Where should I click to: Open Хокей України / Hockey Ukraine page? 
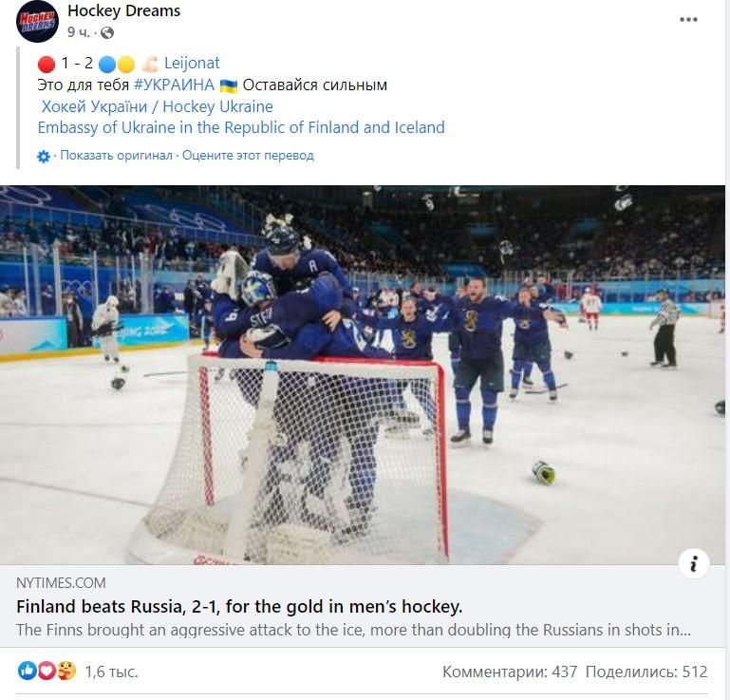157,106
